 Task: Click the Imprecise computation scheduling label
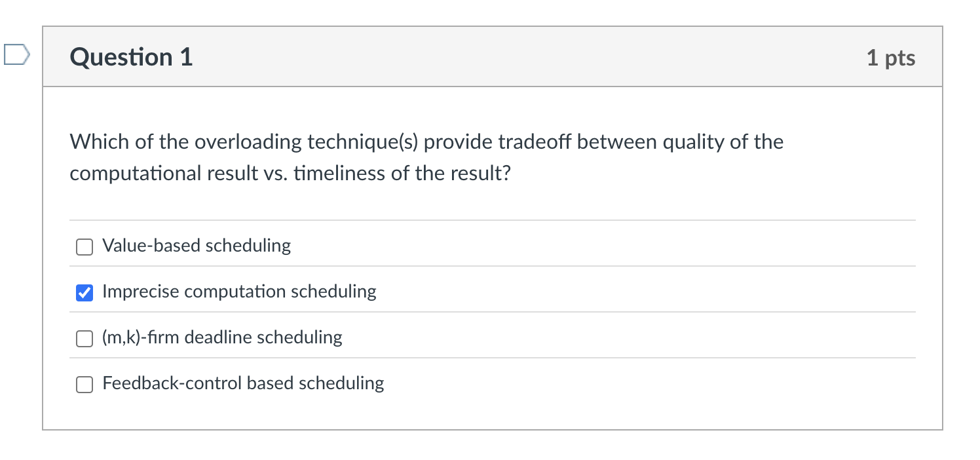click(x=239, y=292)
